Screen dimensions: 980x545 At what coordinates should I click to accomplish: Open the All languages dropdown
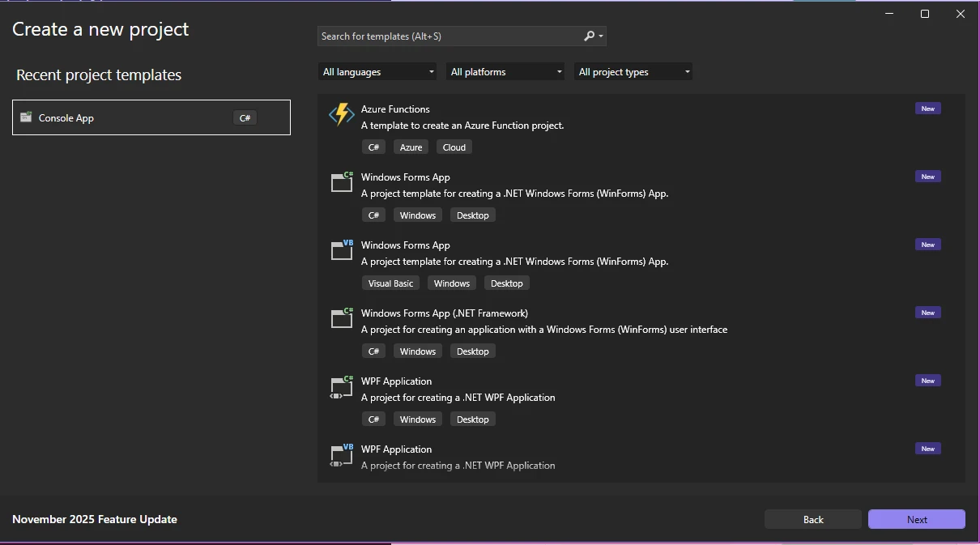(x=377, y=72)
